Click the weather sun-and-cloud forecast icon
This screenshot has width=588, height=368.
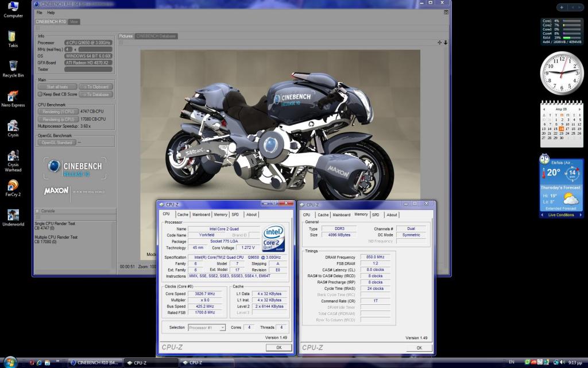coord(571,198)
